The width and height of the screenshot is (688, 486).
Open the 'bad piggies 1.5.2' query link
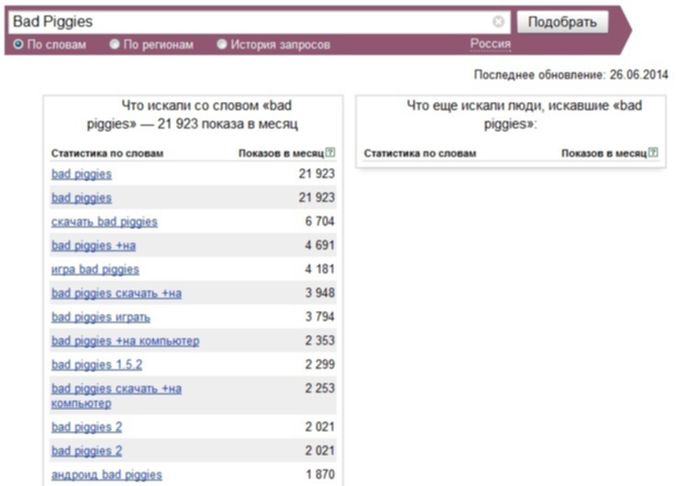coord(97,364)
